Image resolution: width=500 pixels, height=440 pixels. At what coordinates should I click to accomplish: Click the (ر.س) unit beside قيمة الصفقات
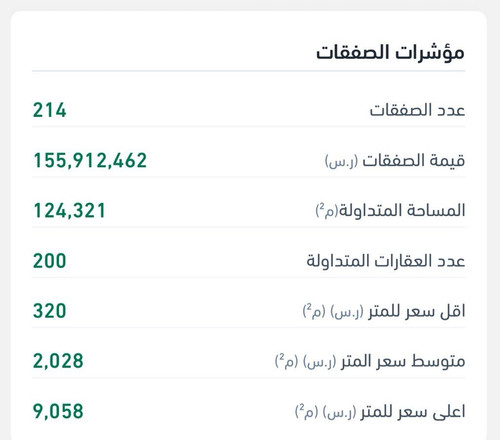(342, 161)
